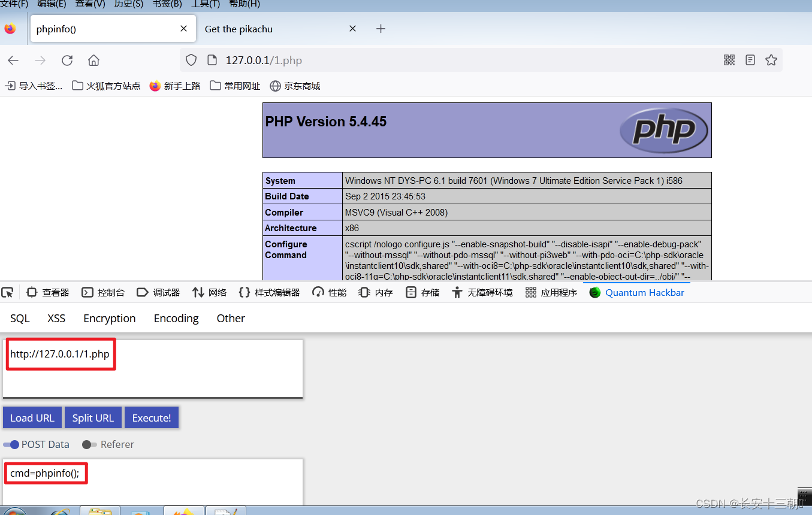Open the 应用程序 application panel
Image resolution: width=812 pixels, height=515 pixels.
pyautogui.click(x=551, y=292)
